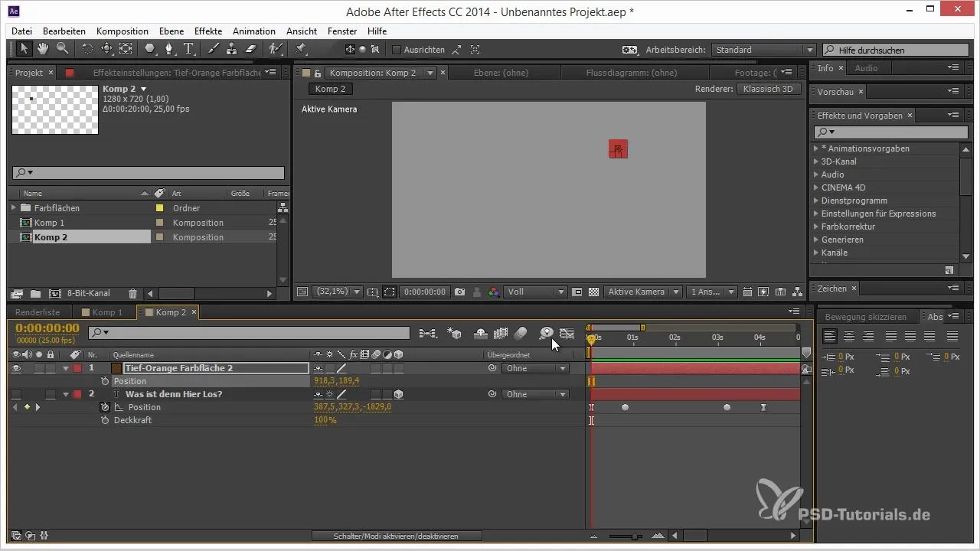The image size is (980, 551).
Task: Open the 1 Ans... view layout dropdown
Action: (712, 292)
